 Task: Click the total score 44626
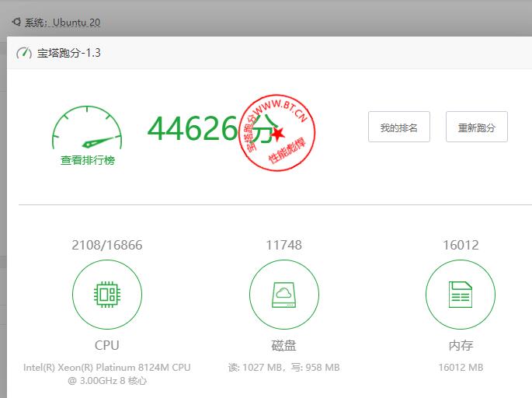pos(193,129)
